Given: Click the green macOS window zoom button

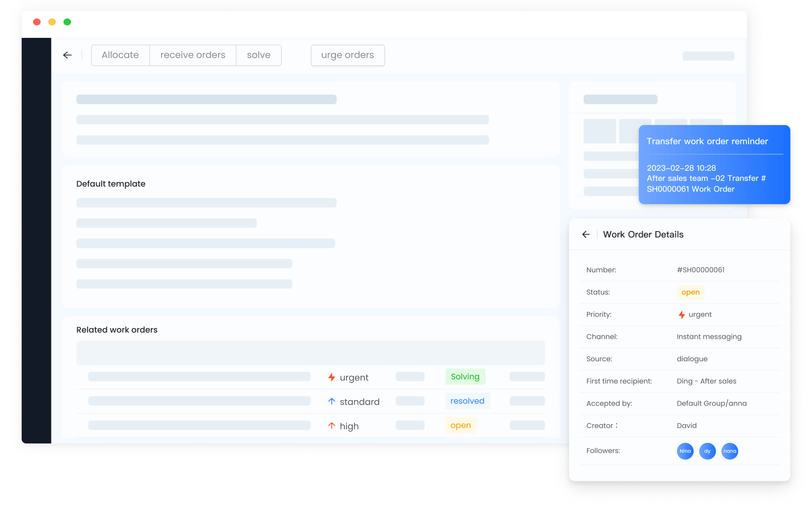Looking at the screenshot, I should pyautogui.click(x=67, y=22).
